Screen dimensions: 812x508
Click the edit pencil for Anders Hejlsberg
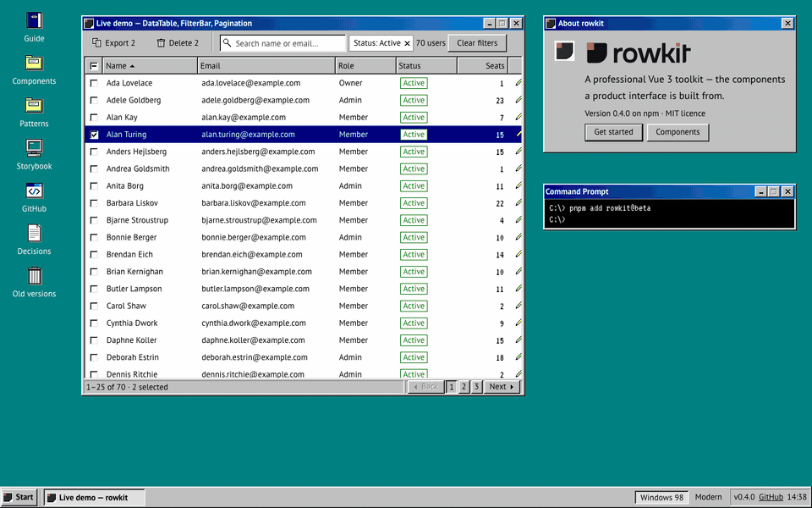click(x=518, y=151)
